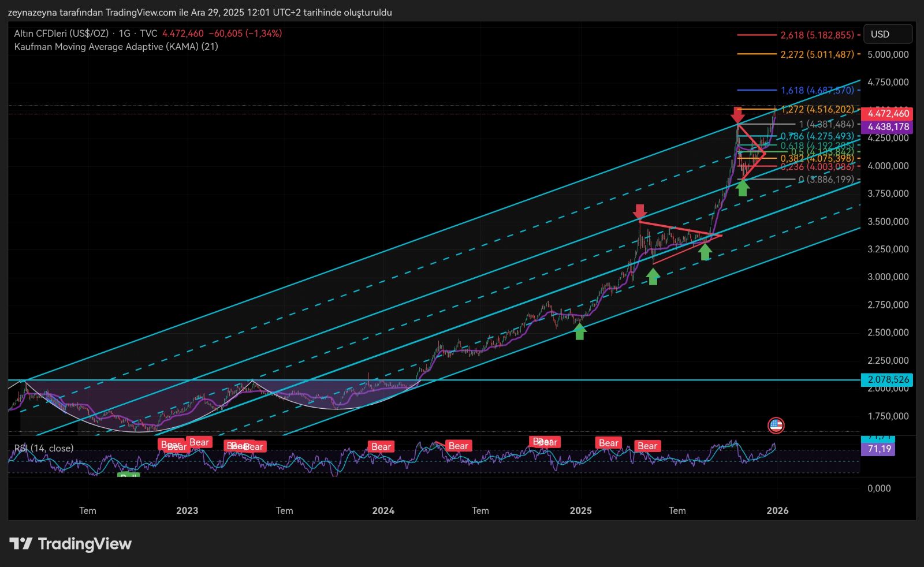Select the 1G timeframe in chart legend
Screen dimensions: 924x567
point(124,33)
